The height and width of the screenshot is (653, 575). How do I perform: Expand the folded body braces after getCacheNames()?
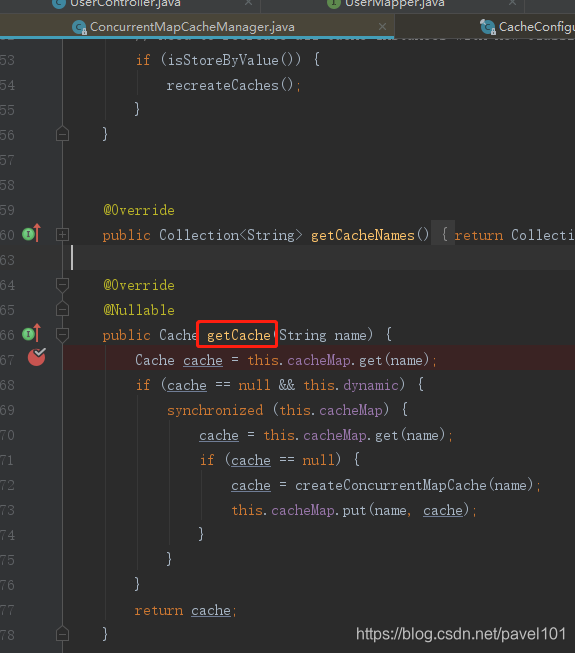(x=444, y=235)
